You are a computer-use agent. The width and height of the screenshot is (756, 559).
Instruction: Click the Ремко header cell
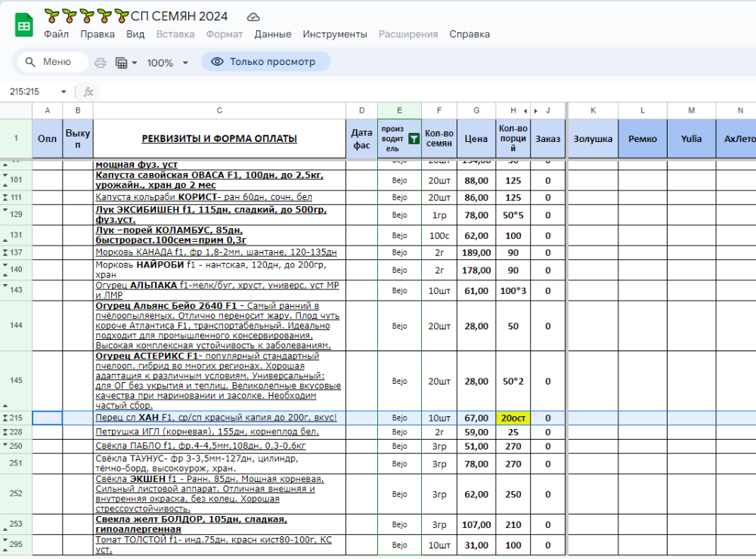(x=643, y=139)
